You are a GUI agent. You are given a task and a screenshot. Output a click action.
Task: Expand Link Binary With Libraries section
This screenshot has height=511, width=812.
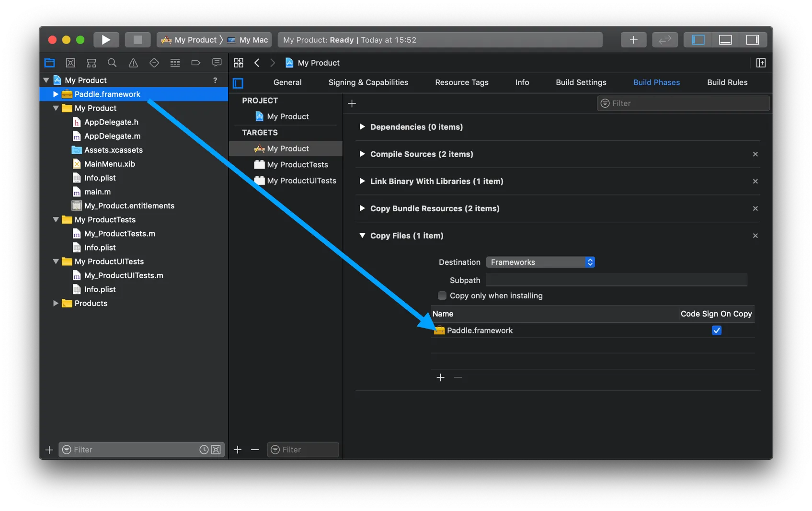tap(362, 181)
